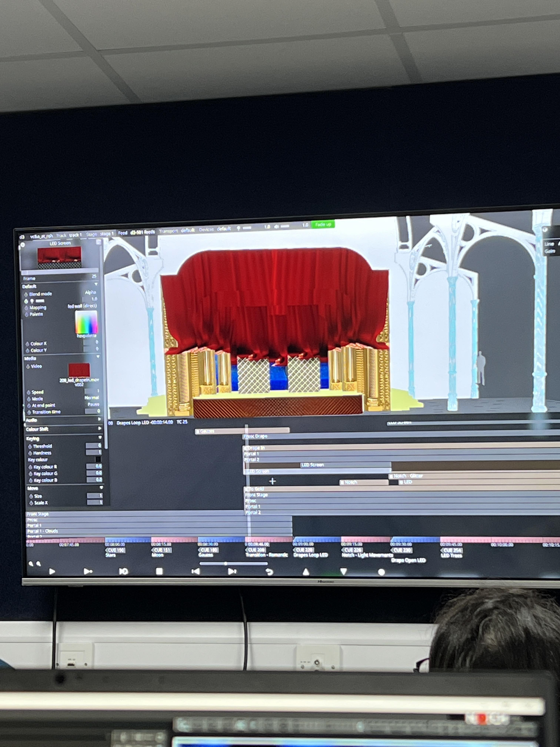Click the green Fade up button

pyautogui.click(x=323, y=224)
